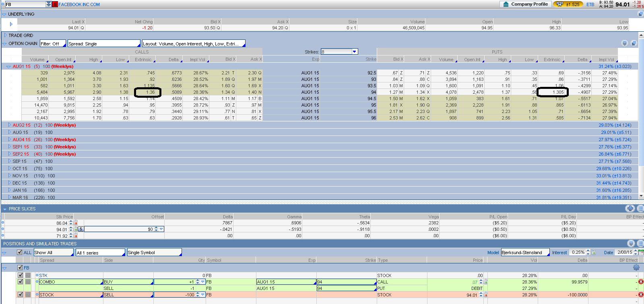The height and width of the screenshot is (304, 644).
Task: Click the gear icon in the FB positions row
Action: [x=636, y=267]
